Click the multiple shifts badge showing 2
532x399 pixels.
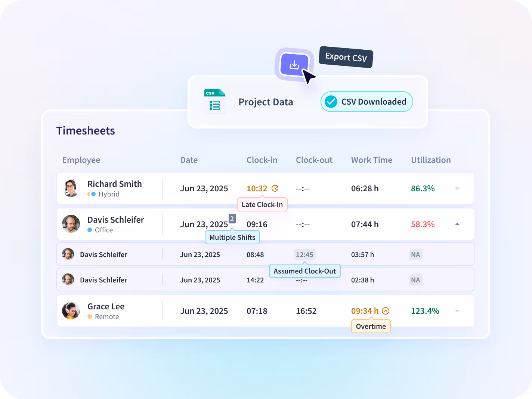(232, 219)
